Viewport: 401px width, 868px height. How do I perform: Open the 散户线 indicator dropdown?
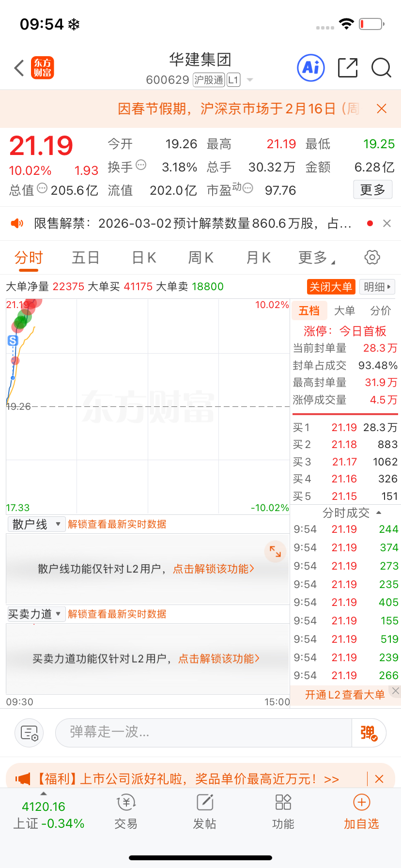pyautogui.click(x=36, y=524)
